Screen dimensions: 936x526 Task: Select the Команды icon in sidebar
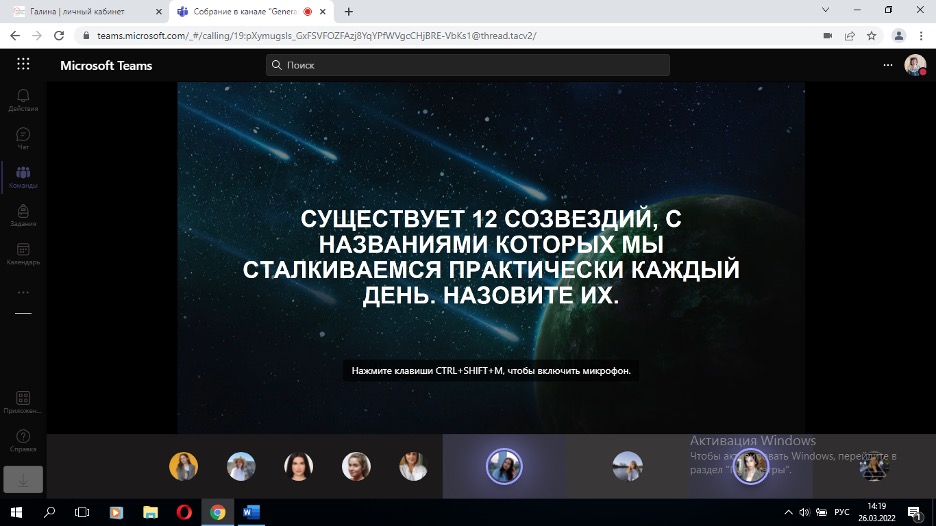coord(23,176)
